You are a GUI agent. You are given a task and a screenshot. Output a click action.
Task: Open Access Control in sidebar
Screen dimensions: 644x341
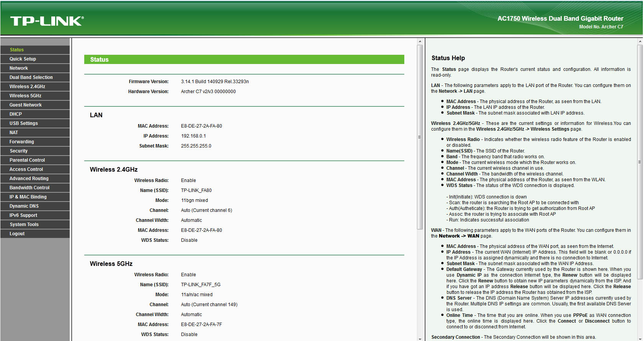tap(35, 169)
